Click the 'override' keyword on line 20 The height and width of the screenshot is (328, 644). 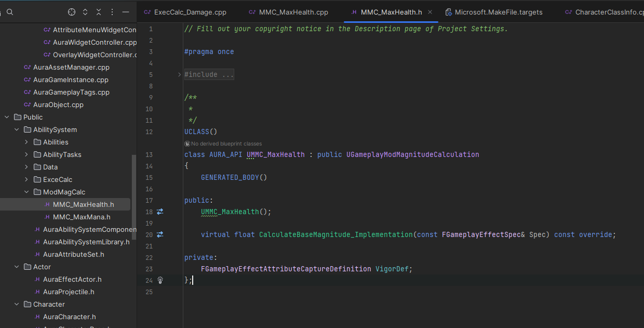click(596, 234)
